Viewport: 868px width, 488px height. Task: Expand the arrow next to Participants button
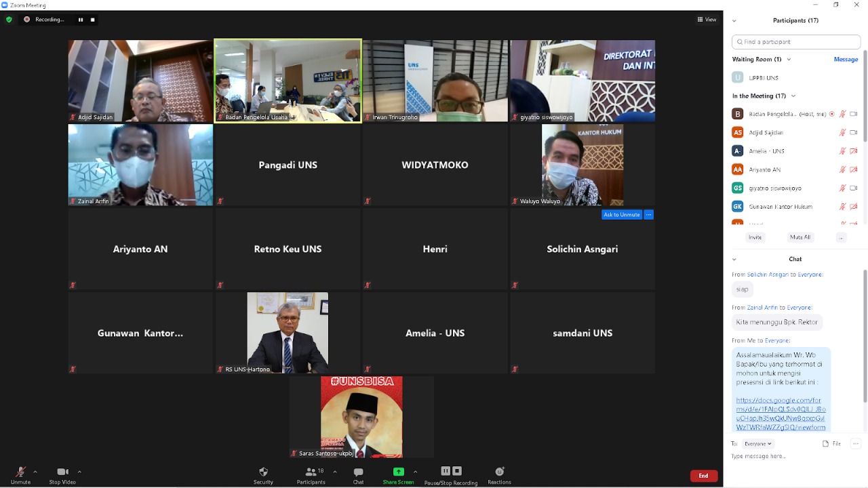click(x=334, y=472)
